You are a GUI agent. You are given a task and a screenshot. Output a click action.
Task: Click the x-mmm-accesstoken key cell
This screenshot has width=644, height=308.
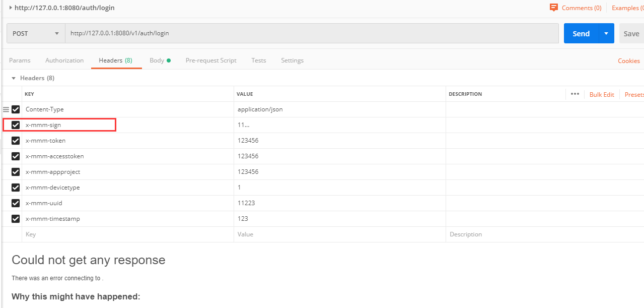[x=128, y=156]
